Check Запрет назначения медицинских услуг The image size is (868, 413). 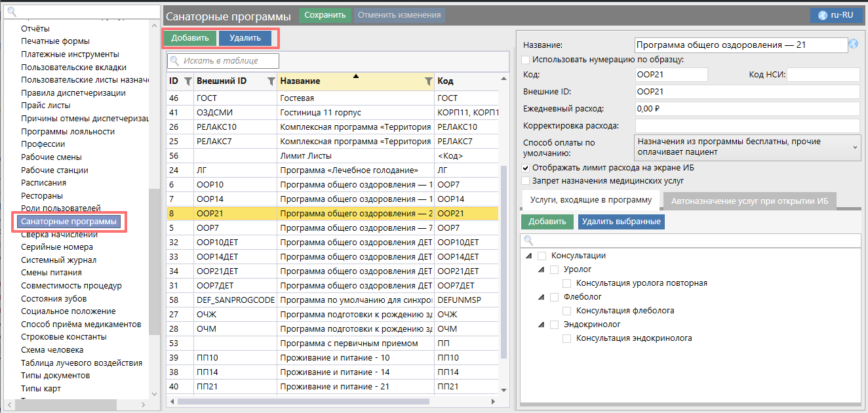(x=526, y=180)
